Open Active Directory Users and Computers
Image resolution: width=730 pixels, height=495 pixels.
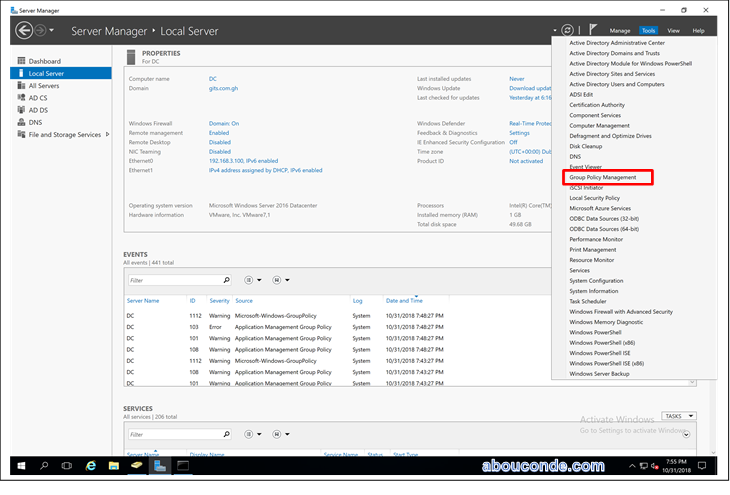pos(616,84)
